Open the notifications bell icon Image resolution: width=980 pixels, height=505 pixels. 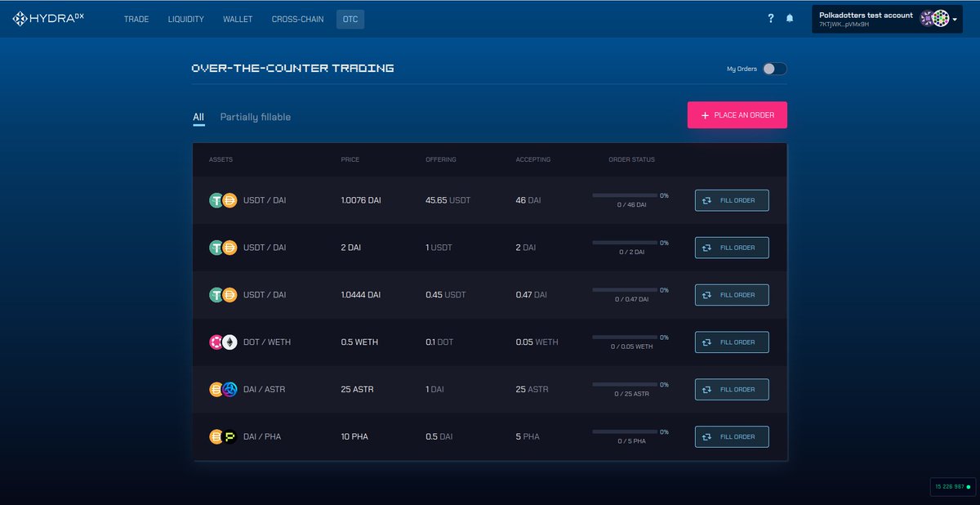coord(790,19)
